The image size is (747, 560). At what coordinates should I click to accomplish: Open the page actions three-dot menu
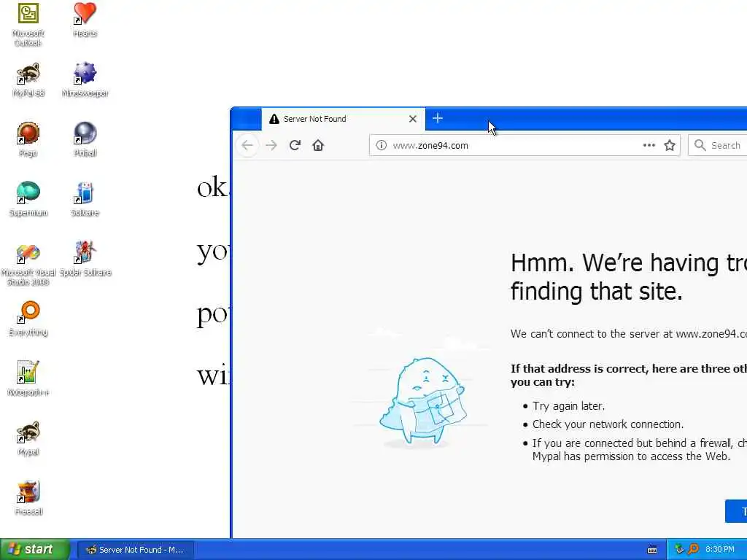pos(649,145)
